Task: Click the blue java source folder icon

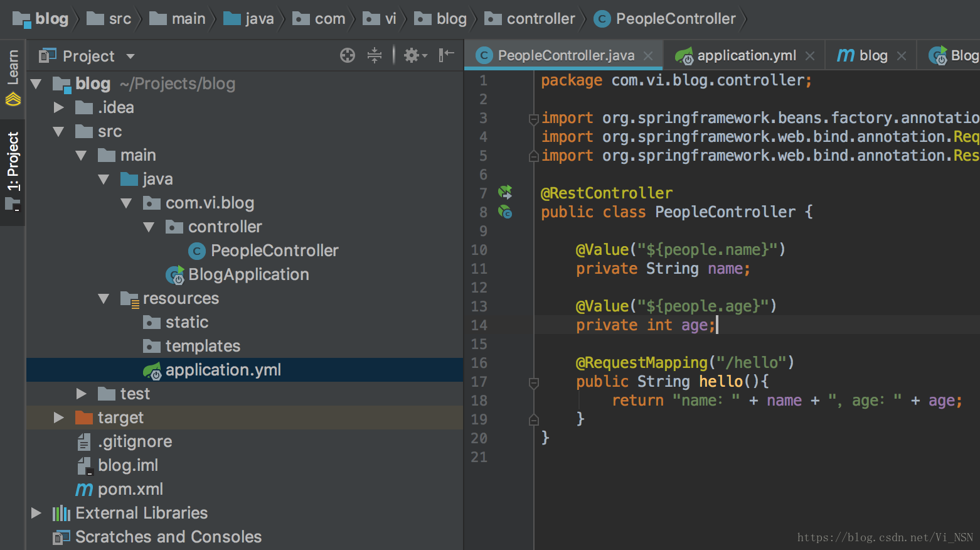Action: [129, 180]
